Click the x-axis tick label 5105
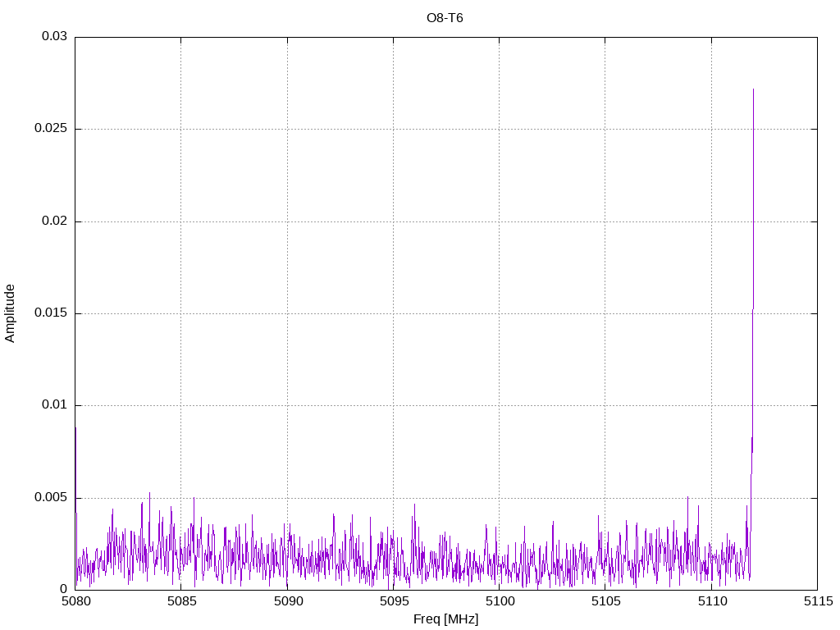 (x=606, y=601)
